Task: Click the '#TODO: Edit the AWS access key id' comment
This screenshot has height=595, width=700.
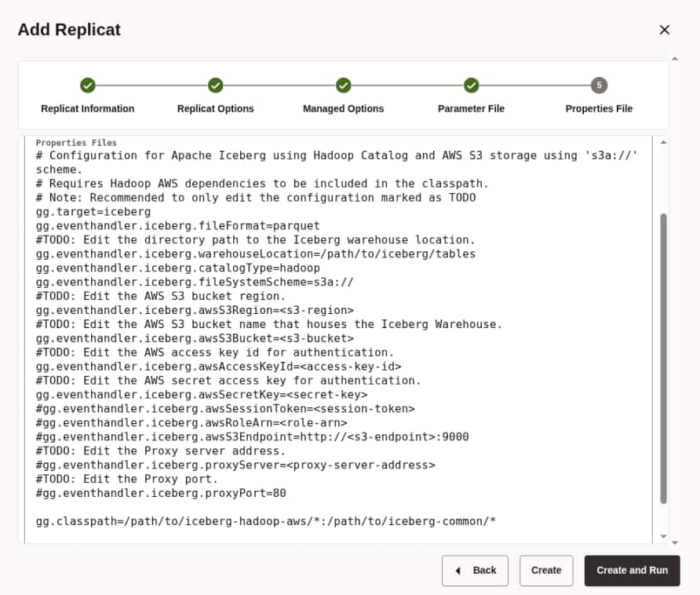Action: coord(215,352)
